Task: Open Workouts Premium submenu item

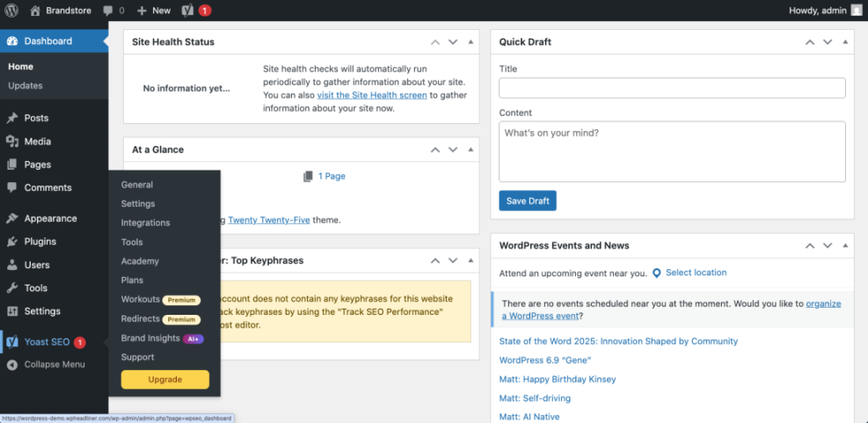Action: 161,300
